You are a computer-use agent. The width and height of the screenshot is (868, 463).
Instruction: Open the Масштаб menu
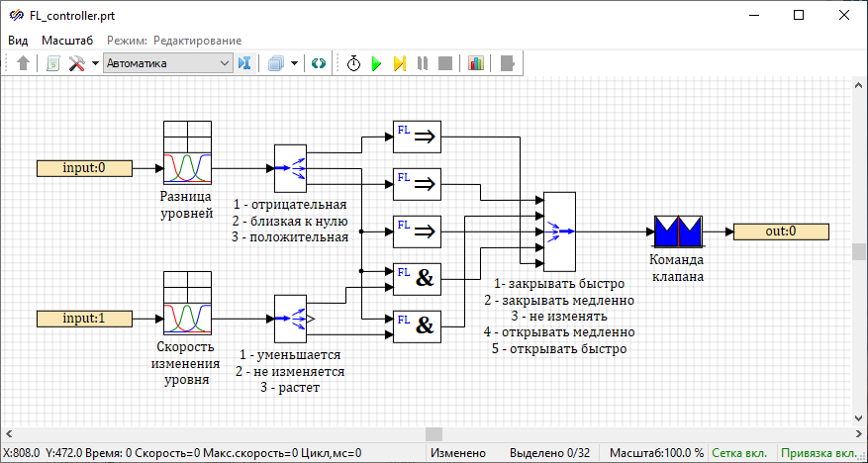point(67,41)
